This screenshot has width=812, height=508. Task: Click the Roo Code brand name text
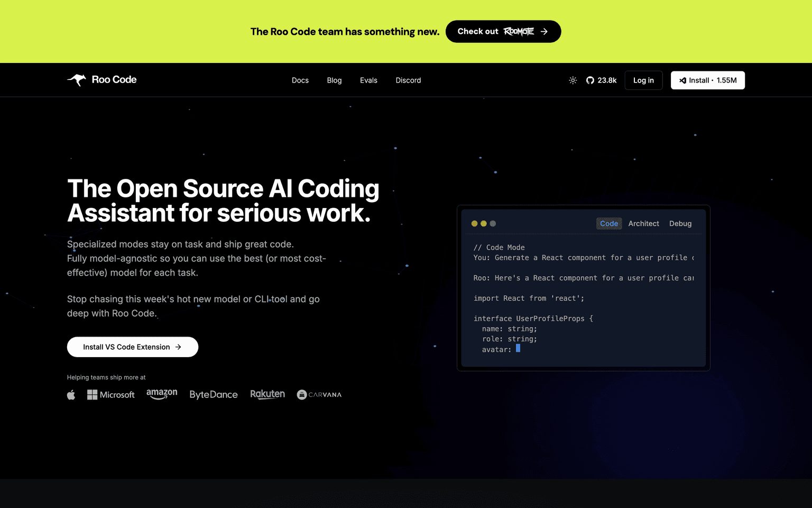[x=114, y=79]
